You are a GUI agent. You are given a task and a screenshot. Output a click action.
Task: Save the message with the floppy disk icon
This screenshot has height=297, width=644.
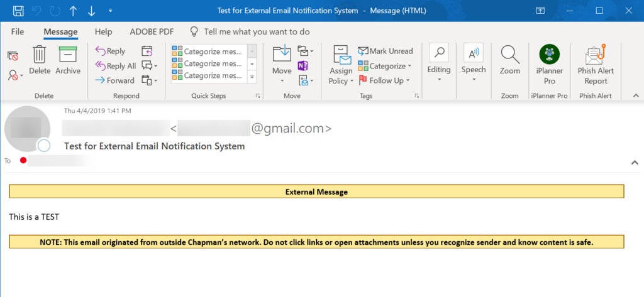(18, 11)
